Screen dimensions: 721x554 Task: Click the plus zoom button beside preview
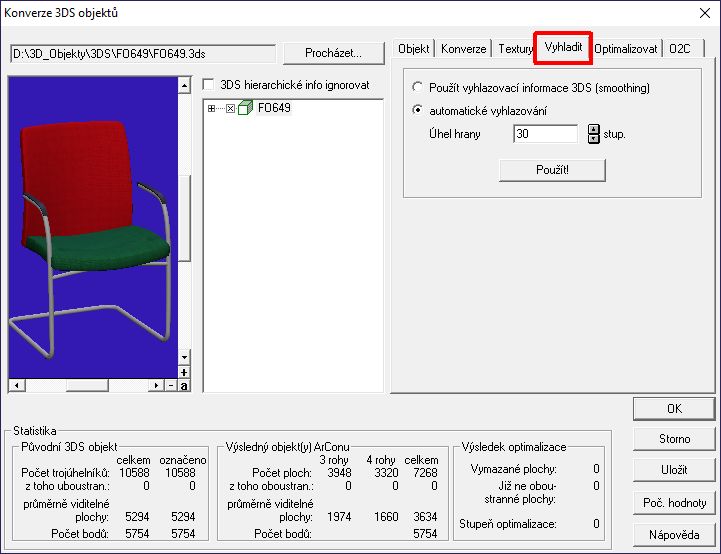pos(184,373)
